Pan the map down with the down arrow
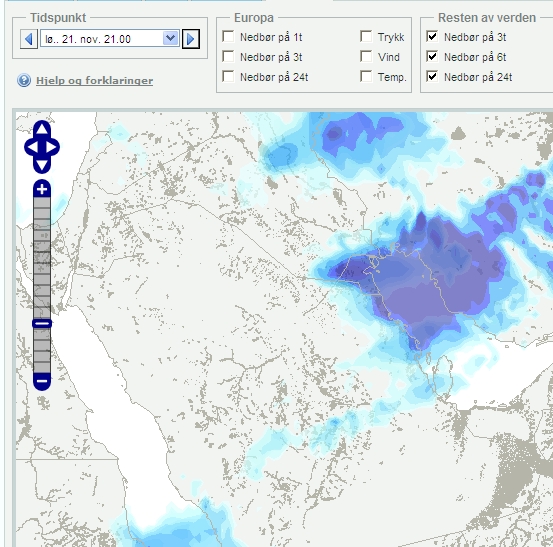Image resolution: width=553 pixels, height=547 pixels. coord(42,165)
